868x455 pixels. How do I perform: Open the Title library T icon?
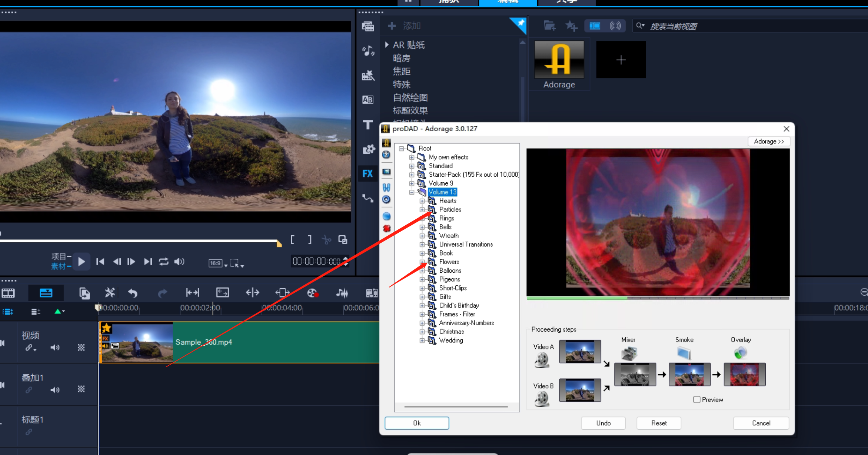[368, 125]
